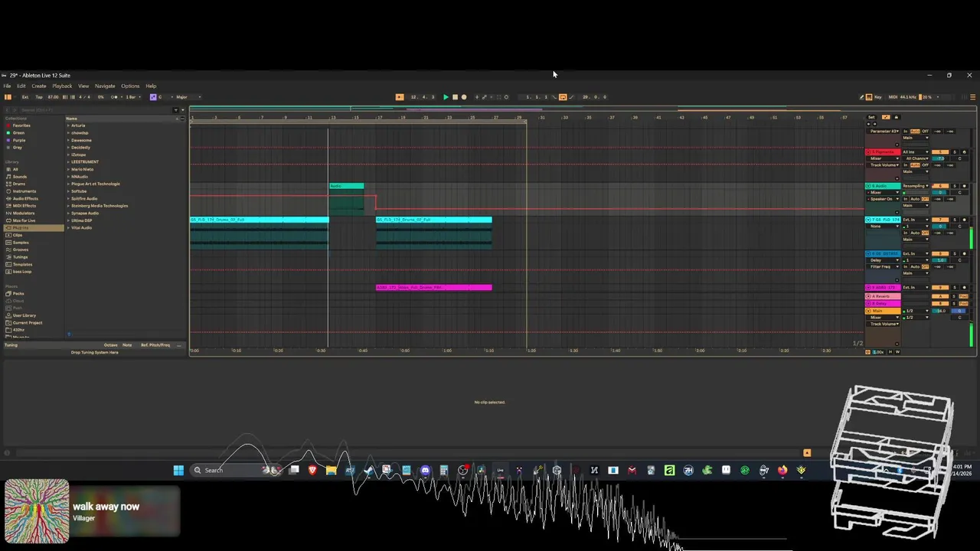980x551 pixels.
Task: Open the Create menu
Action: [x=39, y=86]
